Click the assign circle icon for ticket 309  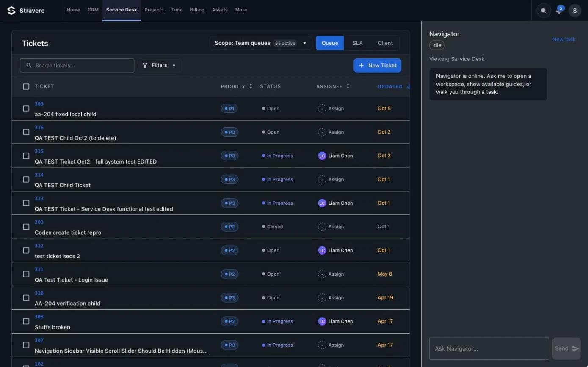point(322,108)
